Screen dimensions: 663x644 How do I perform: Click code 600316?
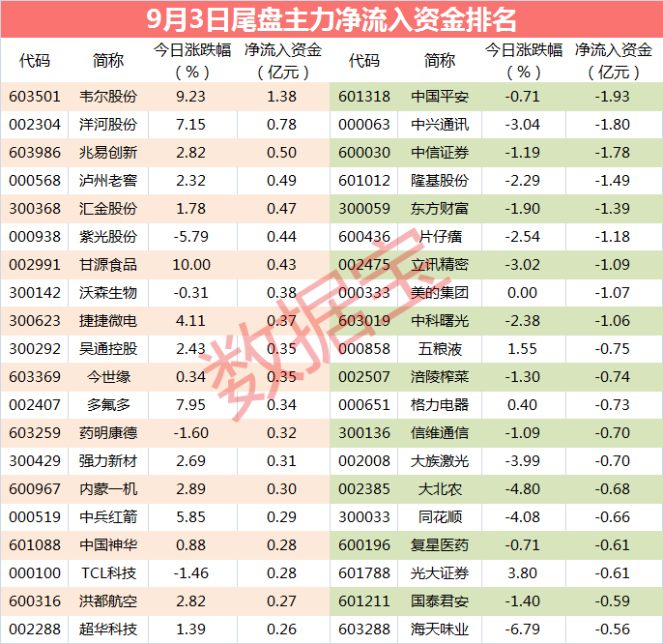35,600
